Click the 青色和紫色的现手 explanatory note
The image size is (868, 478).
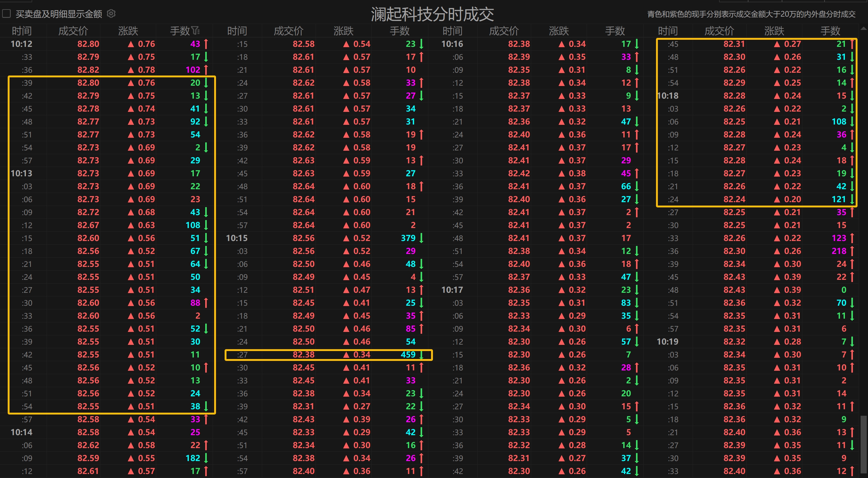point(752,14)
